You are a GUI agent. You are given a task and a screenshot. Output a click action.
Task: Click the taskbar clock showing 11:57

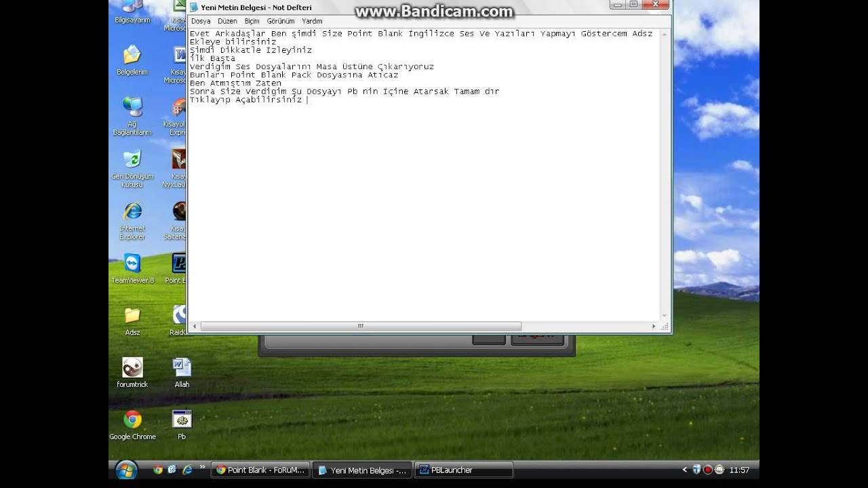(x=739, y=470)
